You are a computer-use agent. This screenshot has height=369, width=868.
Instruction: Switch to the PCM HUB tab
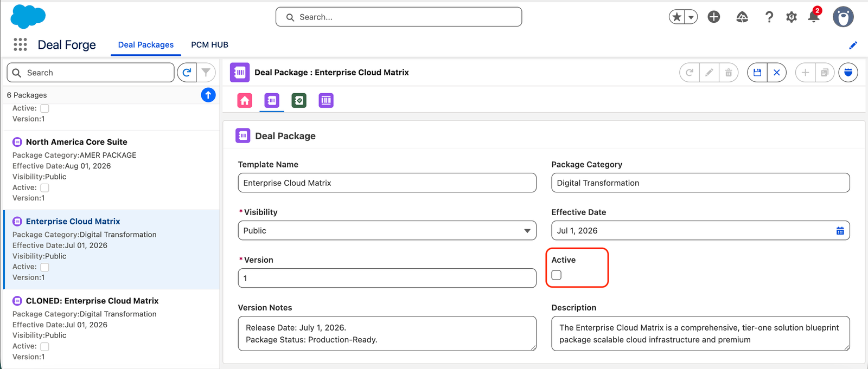[x=209, y=44]
